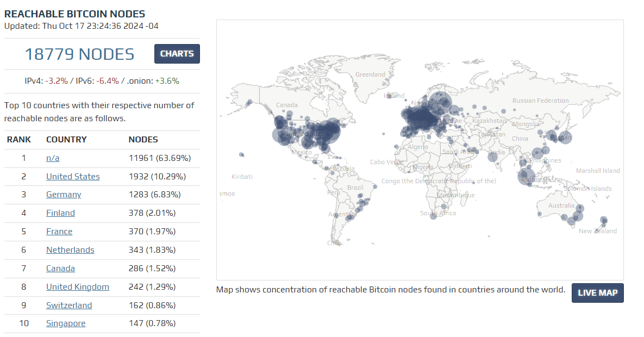Viewport: 644px width, 337px height.
Task: Click the South Africa map label
Action: (438, 213)
